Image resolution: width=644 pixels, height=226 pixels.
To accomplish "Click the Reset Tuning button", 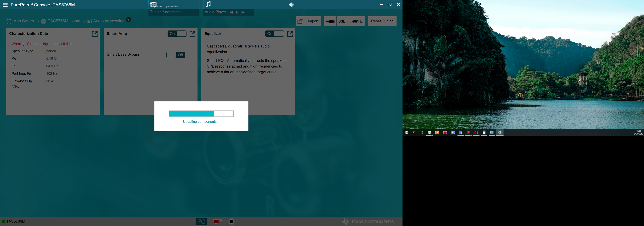I will point(382,21).
